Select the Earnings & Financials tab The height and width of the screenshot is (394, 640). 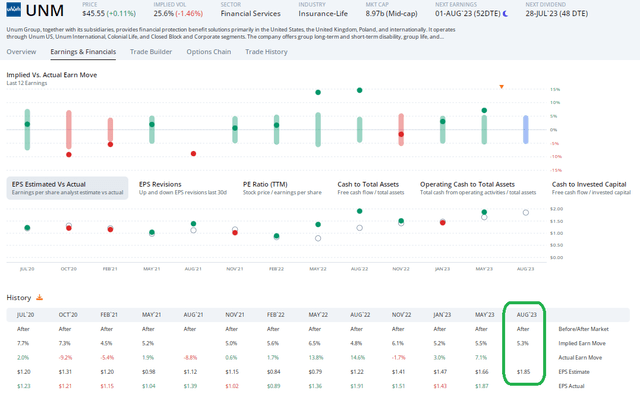coord(83,52)
